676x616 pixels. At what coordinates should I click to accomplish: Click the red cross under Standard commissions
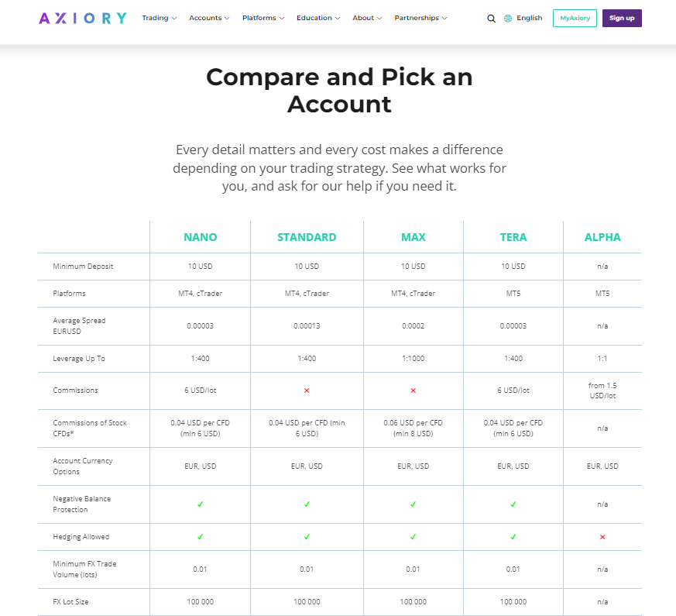[307, 391]
